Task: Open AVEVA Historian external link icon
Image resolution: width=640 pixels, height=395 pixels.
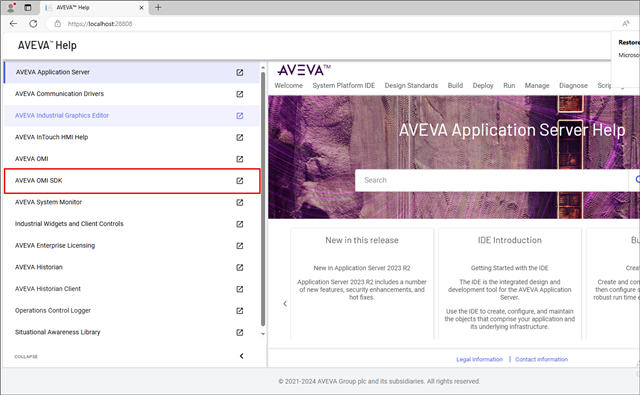Action: pos(240,267)
